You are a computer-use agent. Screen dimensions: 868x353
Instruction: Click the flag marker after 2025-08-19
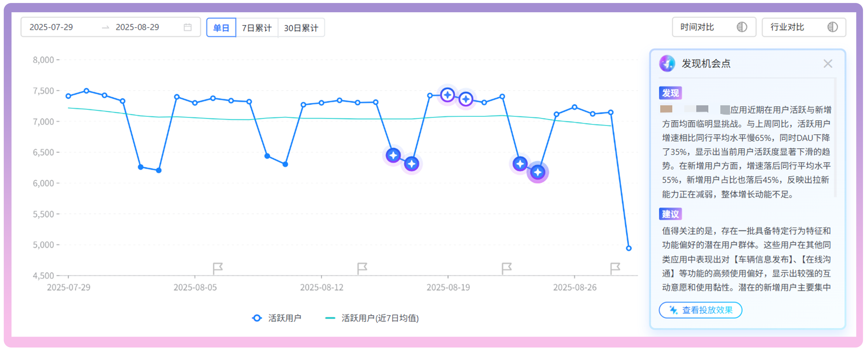point(506,269)
